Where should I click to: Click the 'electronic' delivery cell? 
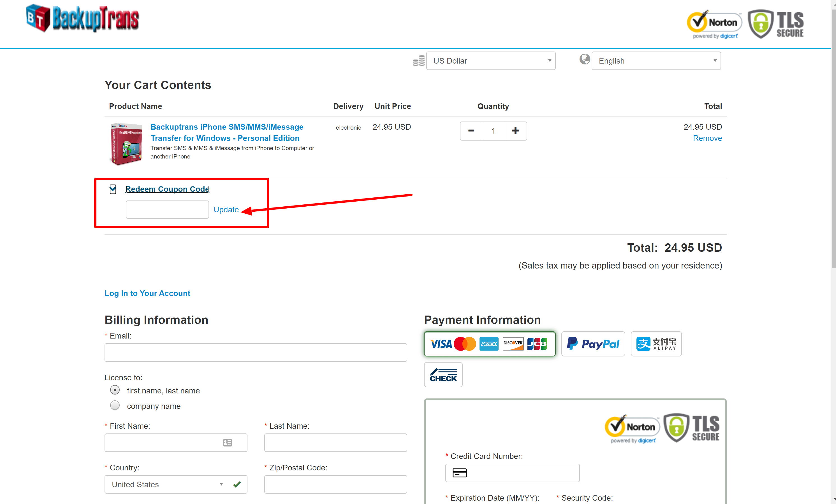pos(348,127)
